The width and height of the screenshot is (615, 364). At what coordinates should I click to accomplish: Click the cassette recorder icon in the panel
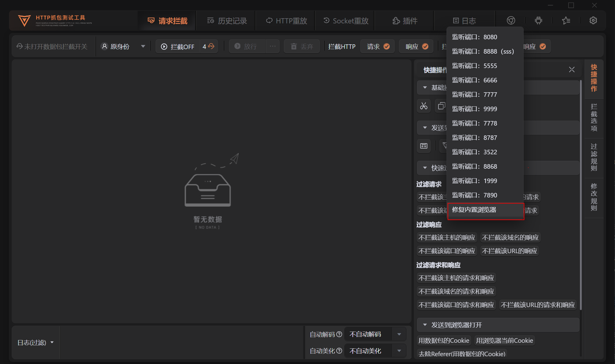click(x=423, y=146)
